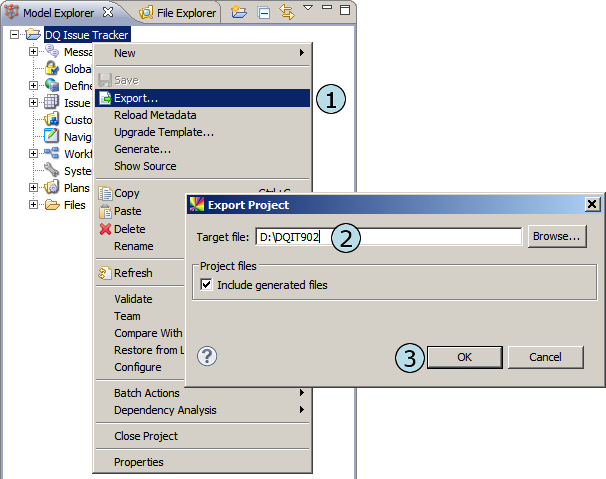Expand the Files tree node
This screenshot has width=606, height=479.
[x=33, y=205]
